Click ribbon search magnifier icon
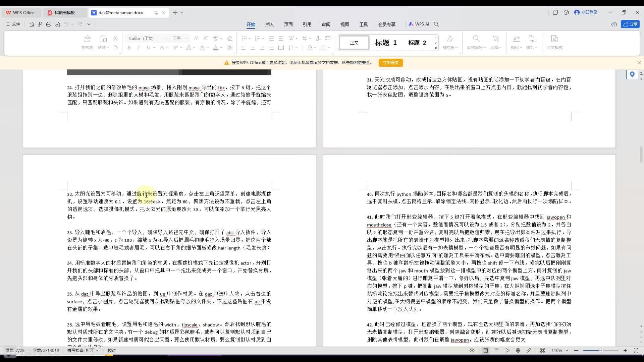This screenshot has height=362, width=644. click(x=436, y=24)
